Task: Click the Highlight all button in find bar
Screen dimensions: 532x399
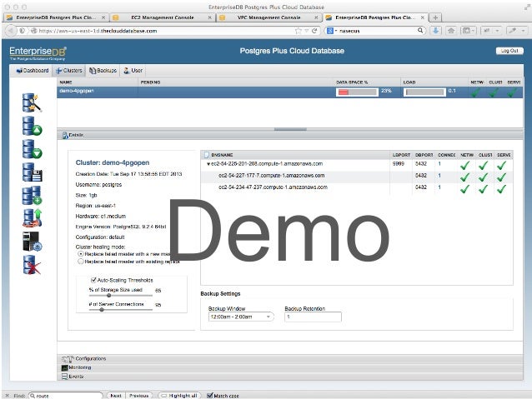Action: click(178, 396)
